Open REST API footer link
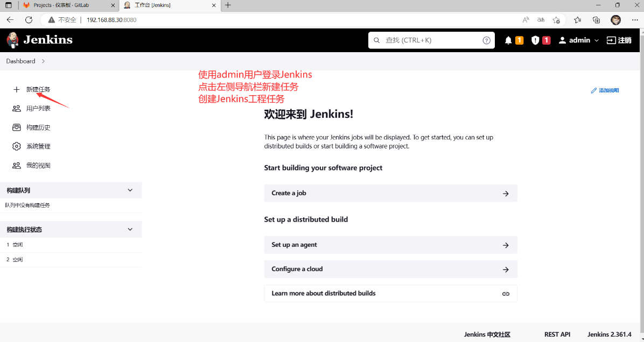The width and height of the screenshot is (644, 342). click(557, 334)
